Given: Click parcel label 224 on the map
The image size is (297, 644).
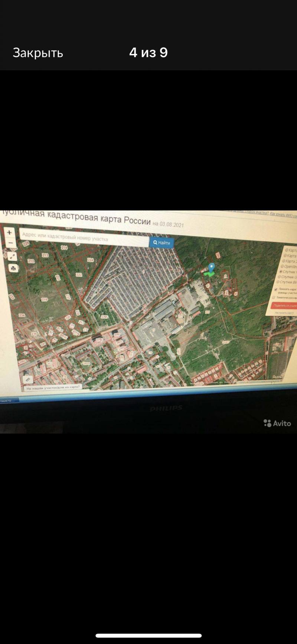Looking at the screenshot, I should coord(90,260).
